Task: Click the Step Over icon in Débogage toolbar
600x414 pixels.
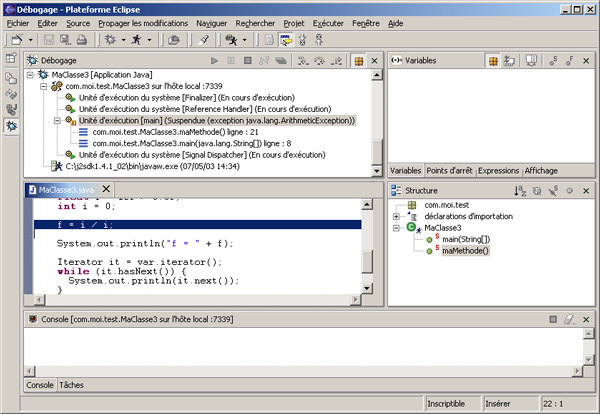Action: [319, 61]
